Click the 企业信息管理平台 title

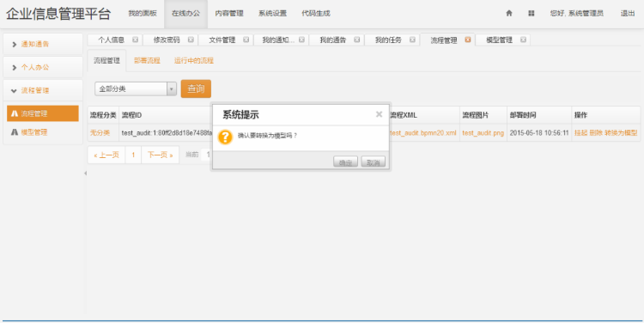click(x=58, y=14)
